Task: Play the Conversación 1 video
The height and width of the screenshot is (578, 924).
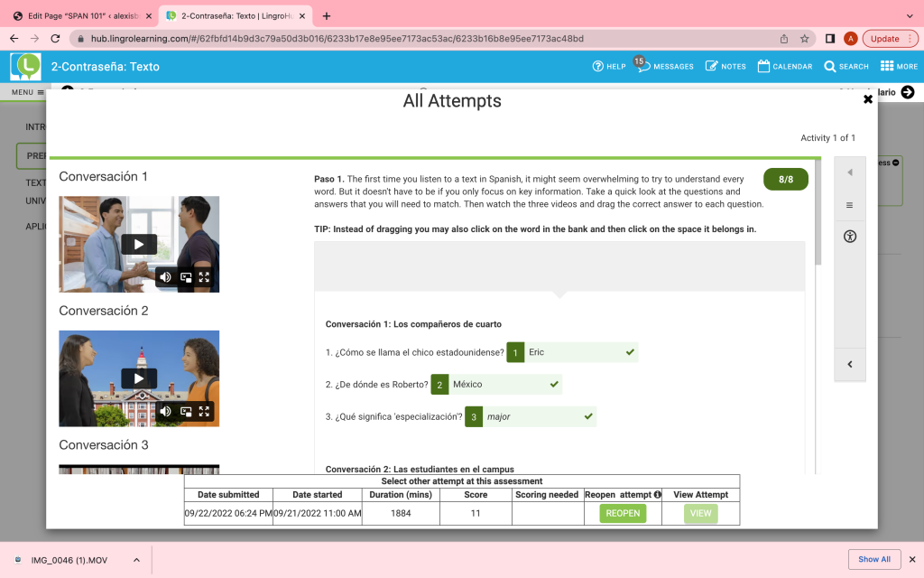Action: pyautogui.click(x=139, y=244)
